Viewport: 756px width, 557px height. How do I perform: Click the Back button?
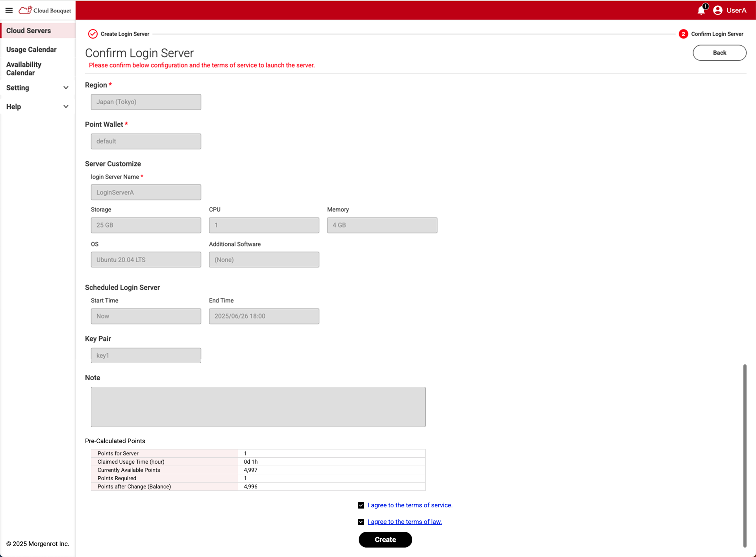coord(719,53)
